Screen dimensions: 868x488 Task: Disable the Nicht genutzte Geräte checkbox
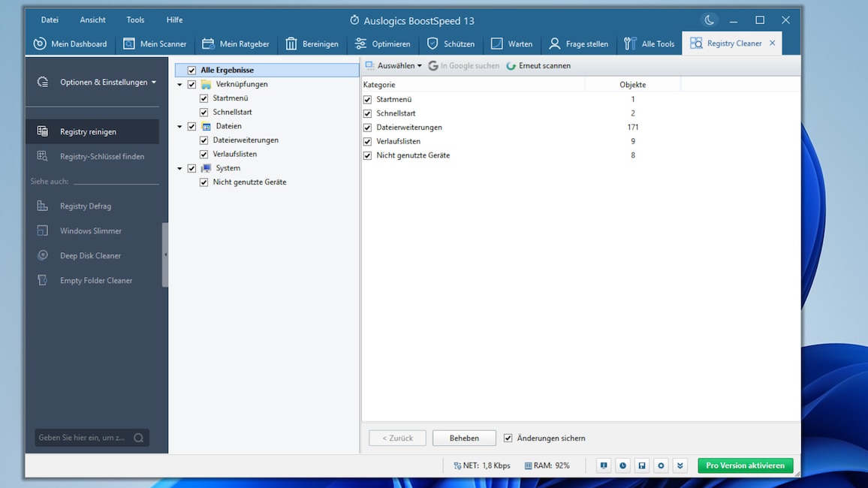367,155
